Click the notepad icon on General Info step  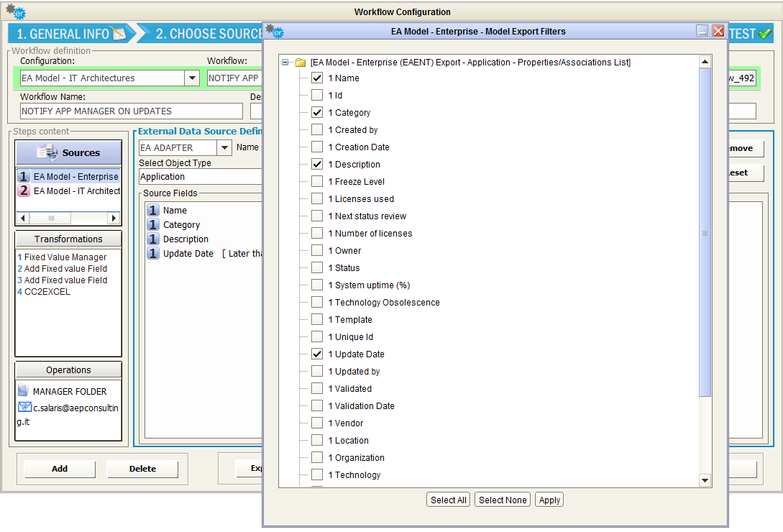click(119, 34)
